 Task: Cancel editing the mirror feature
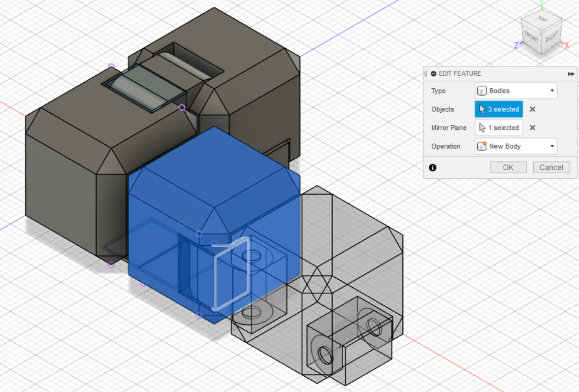(551, 167)
